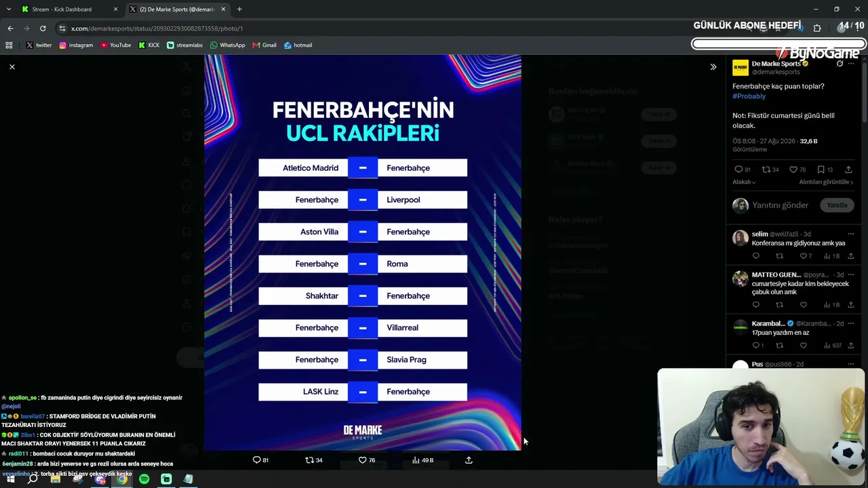Open more options on De Marke Sports tweet
This screenshot has width=868, height=488.
tap(850, 64)
